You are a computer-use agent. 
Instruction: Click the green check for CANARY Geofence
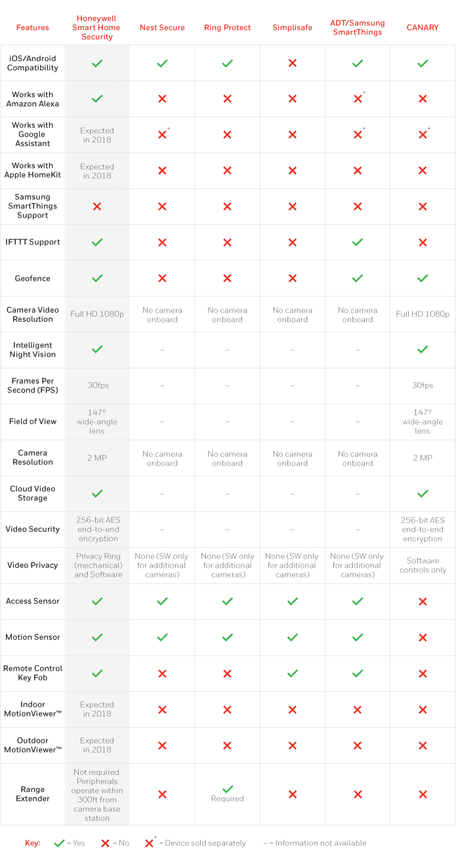[423, 279]
